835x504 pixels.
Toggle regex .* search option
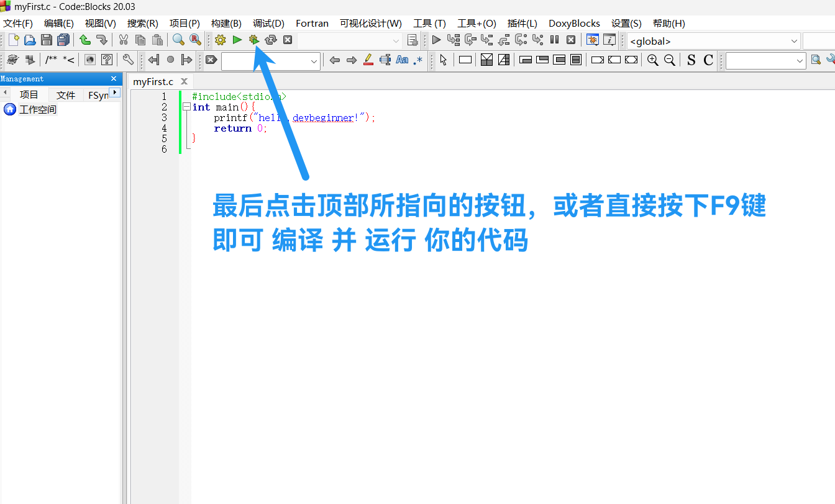(418, 60)
